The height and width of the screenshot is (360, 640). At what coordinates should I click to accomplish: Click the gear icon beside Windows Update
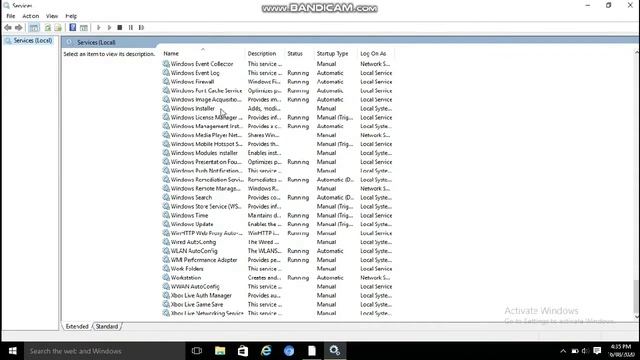coord(166,224)
